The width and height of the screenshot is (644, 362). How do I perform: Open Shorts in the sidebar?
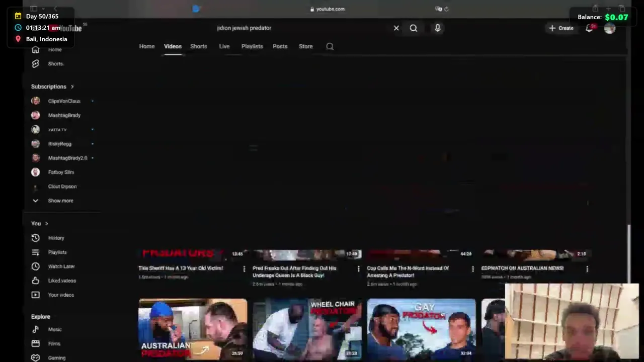[x=55, y=64]
